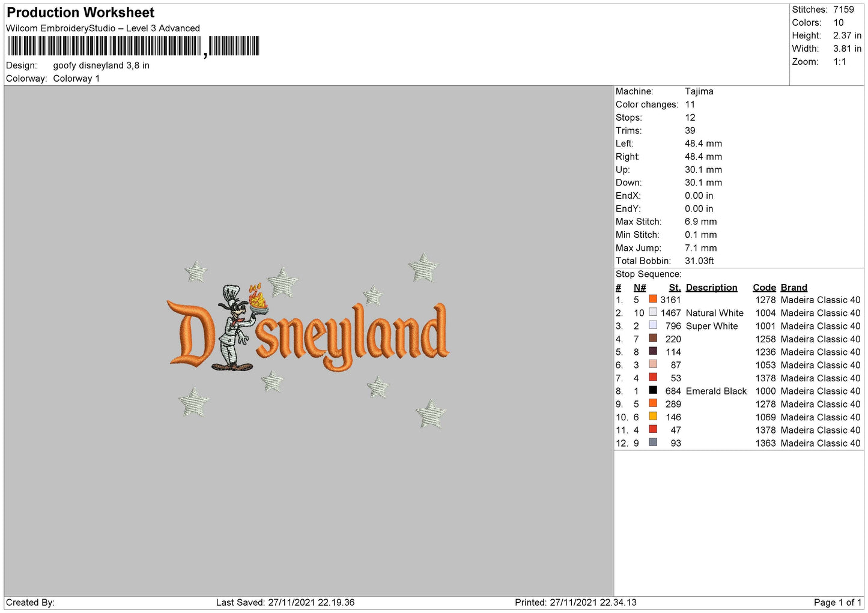Select the 'goofy disneyland 3,8 in' design name
The image size is (868, 613).
(101, 65)
